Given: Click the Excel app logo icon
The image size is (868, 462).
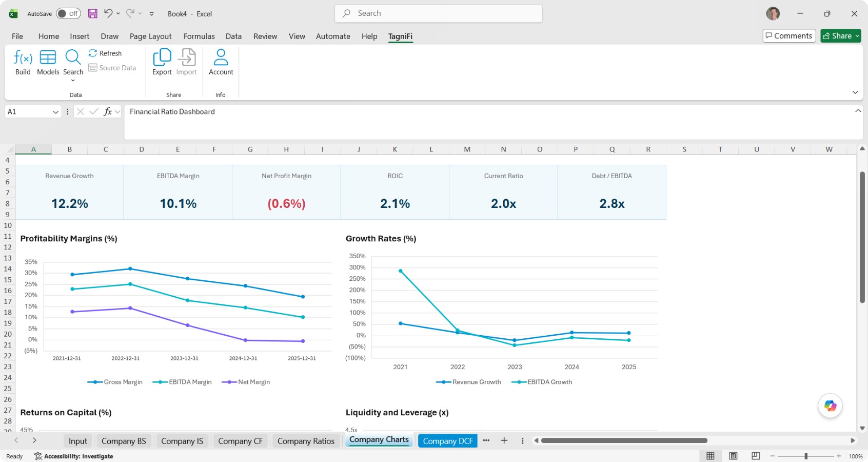Looking at the screenshot, I should (x=14, y=14).
